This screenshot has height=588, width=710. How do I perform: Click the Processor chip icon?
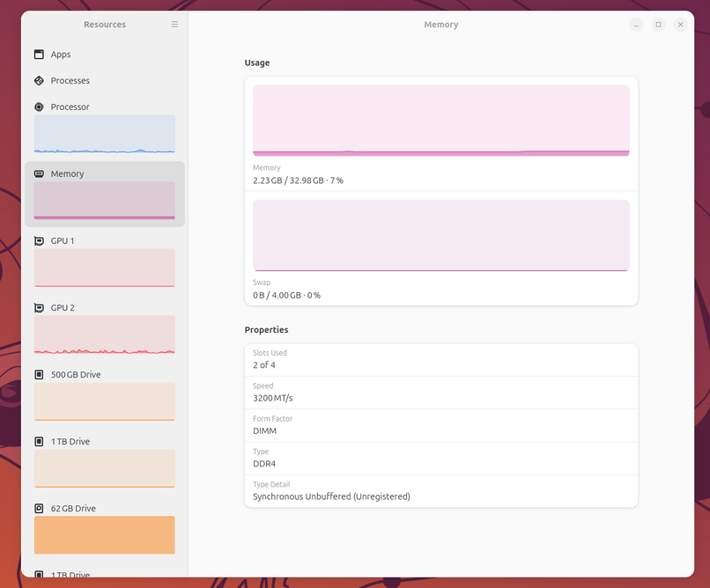pyautogui.click(x=40, y=107)
